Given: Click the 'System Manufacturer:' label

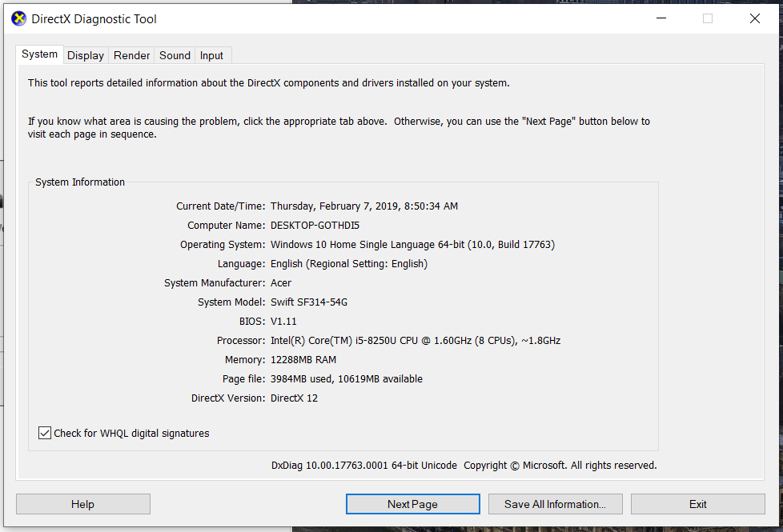Looking at the screenshot, I should [x=215, y=283].
